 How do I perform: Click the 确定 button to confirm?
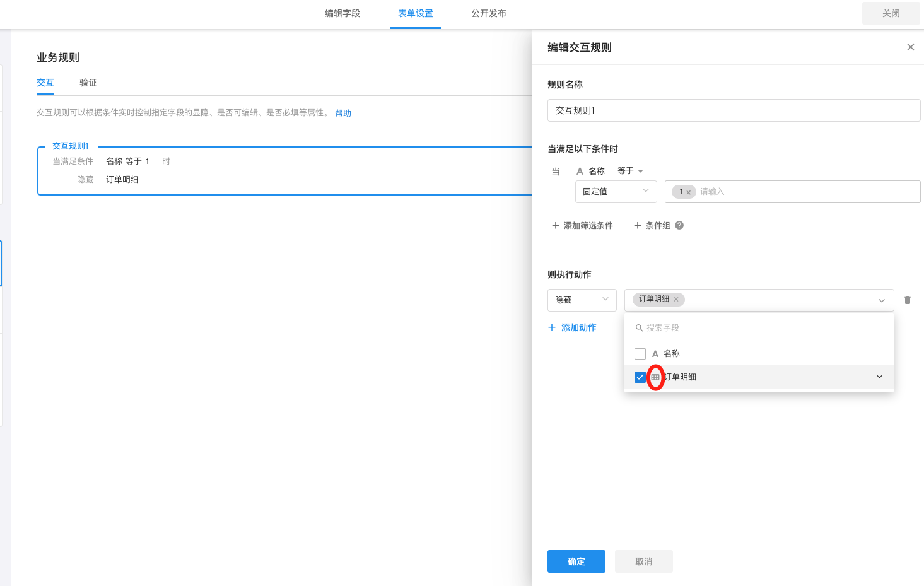[x=576, y=561]
